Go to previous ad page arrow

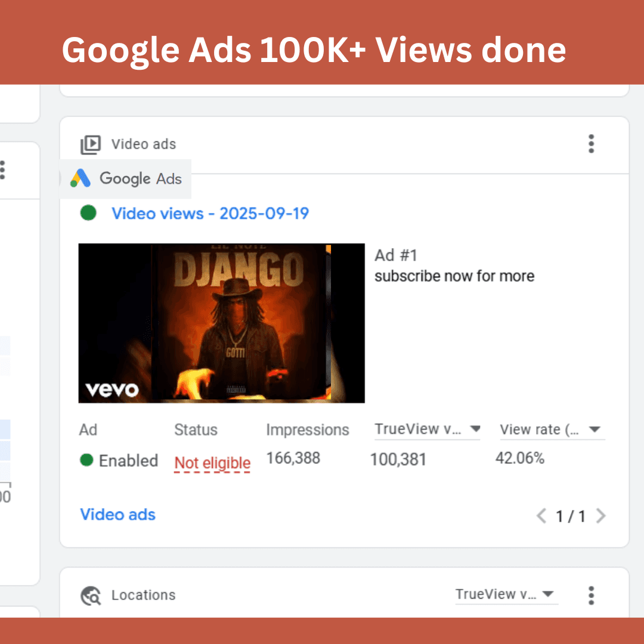pyautogui.click(x=541, y=516)
